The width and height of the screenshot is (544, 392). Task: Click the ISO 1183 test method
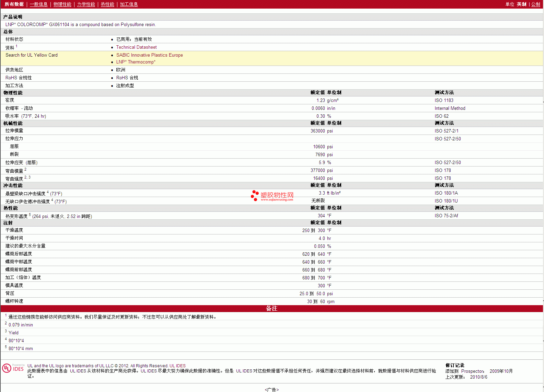444,101
